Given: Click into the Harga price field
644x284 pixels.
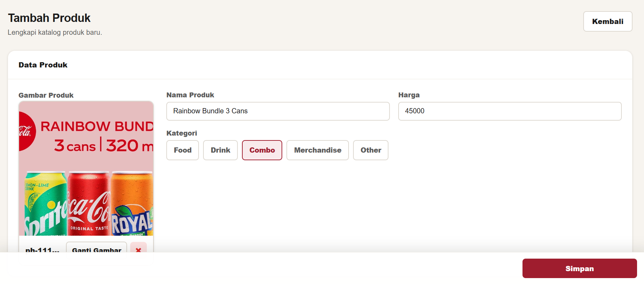Looking at the screenshot, I should [510, 111].
